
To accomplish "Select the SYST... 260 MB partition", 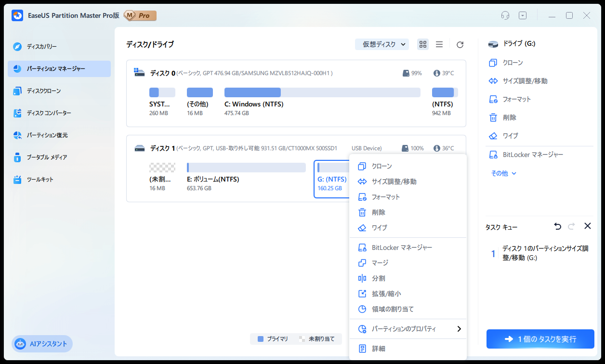I will click(x=162, y=102).
